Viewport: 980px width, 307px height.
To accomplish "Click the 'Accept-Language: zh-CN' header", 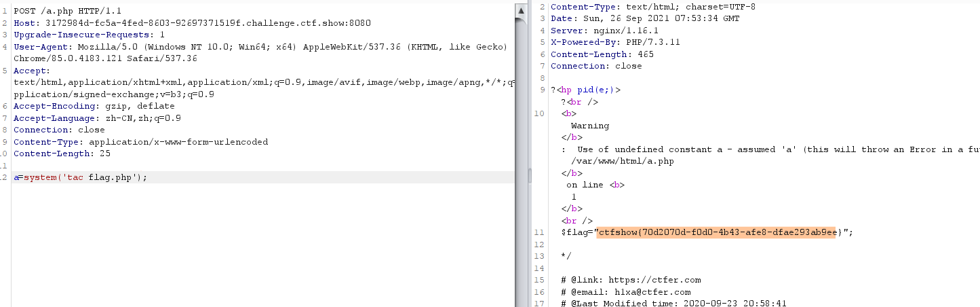I will tap(97, 118).
